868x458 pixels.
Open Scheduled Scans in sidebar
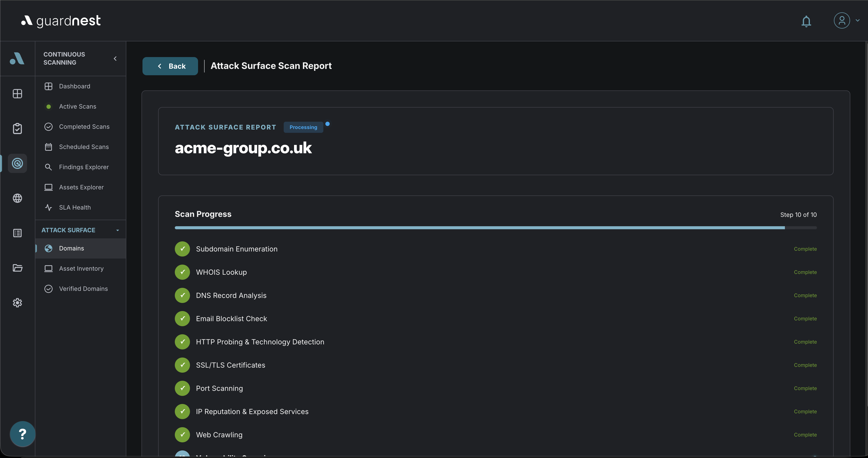point(81,147)
